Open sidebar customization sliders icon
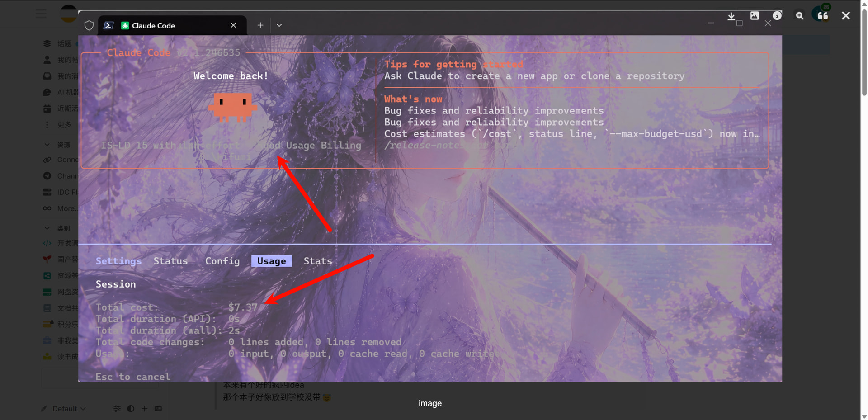 117,409
